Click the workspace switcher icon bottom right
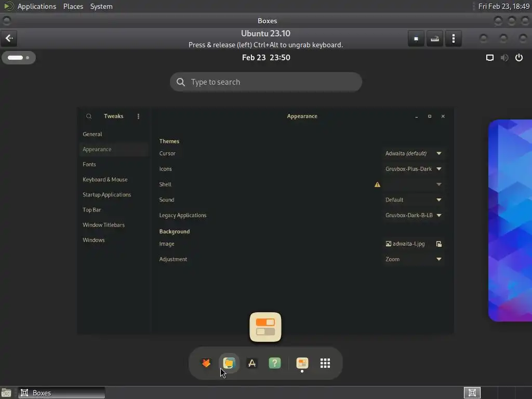 tap(472, 393)
